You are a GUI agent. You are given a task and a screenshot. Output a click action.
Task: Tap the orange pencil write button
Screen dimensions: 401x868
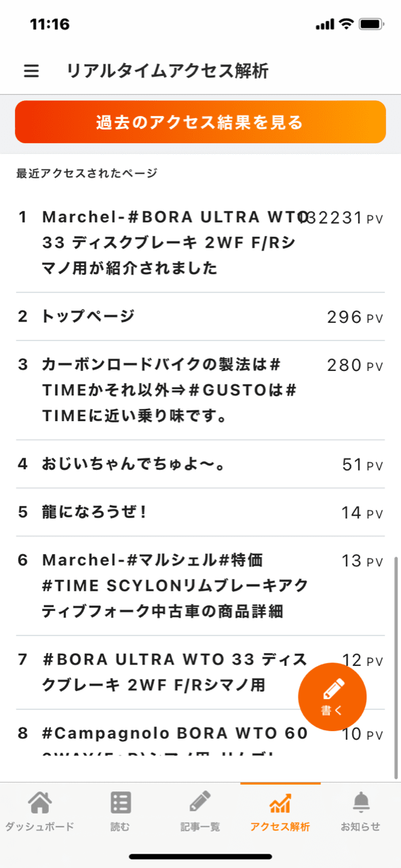332,696
